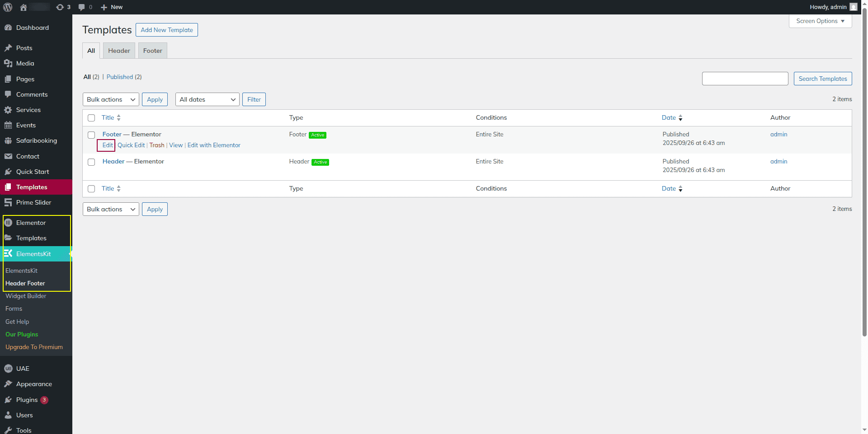Click the ElementsKit sidebar icon
Viewport: 868px width, 434px height.
(x=8, y=254)
